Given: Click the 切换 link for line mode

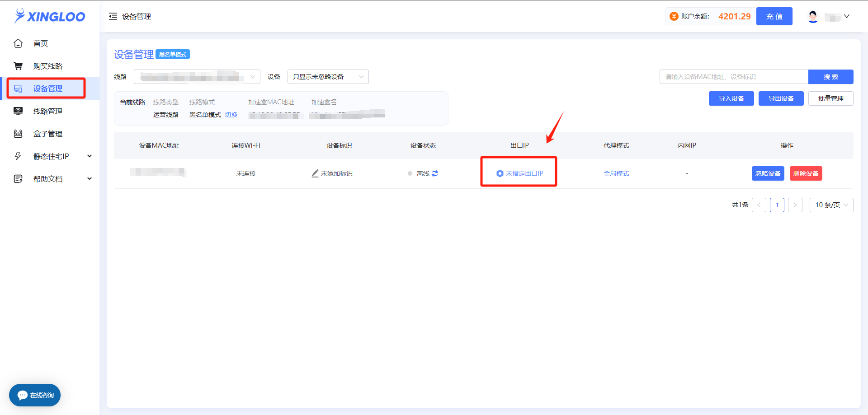Looking at the screenshot, I should point(231,115).
